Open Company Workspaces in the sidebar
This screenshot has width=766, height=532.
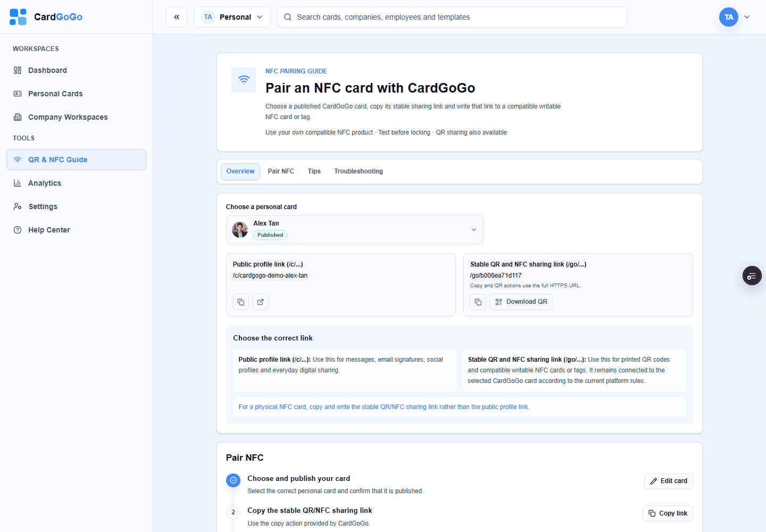pyautogui.click(x=76, y=117)
